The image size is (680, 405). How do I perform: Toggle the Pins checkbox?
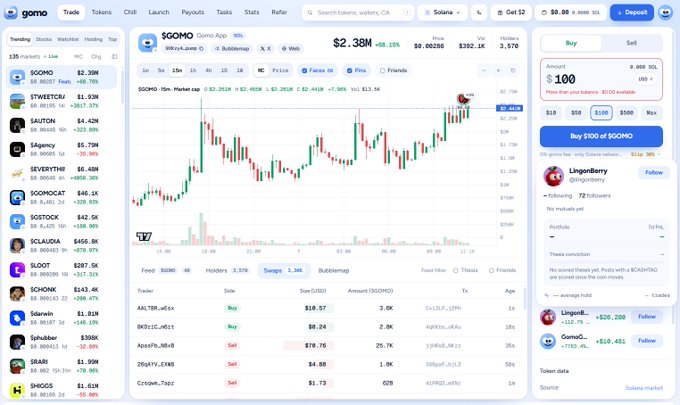pyautogui.click(x=349, y=70)
